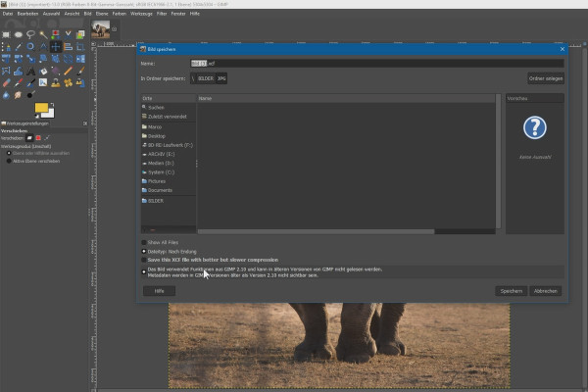Swap foreground and background colors

52,105
